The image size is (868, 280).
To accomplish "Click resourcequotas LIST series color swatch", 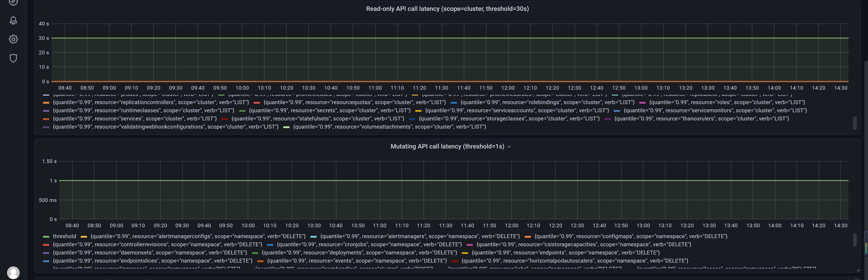I will (257, 103).
